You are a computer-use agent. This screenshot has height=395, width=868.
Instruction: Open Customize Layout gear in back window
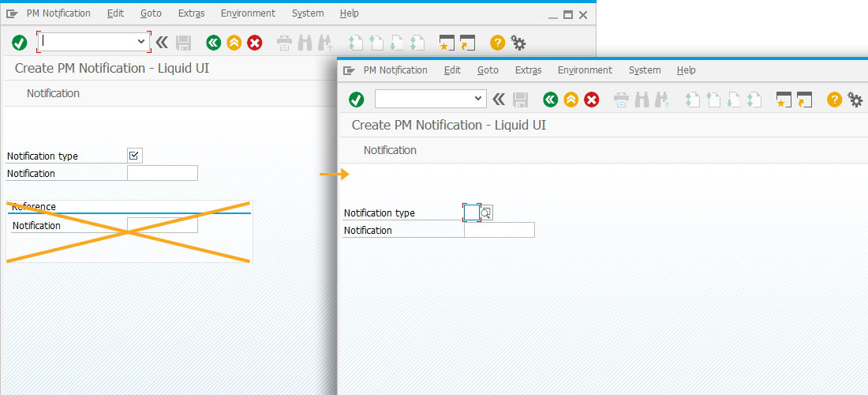[518, 43]
